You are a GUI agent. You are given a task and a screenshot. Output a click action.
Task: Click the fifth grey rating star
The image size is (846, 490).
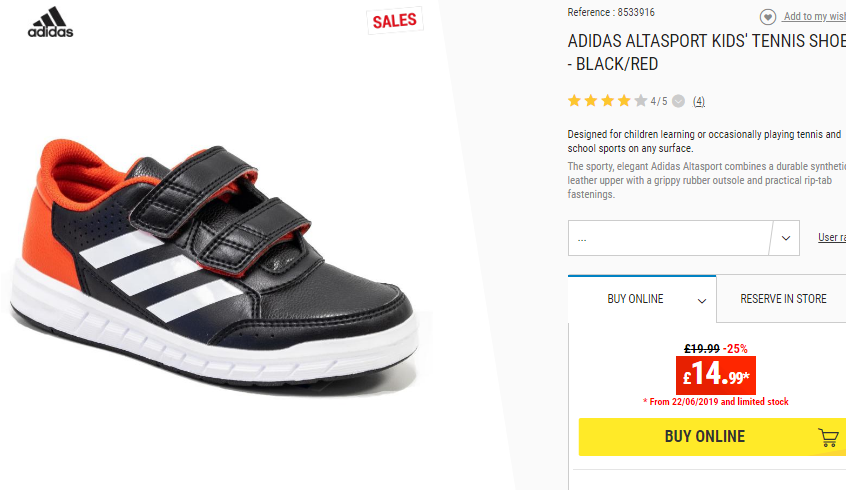tap(640, 101)
